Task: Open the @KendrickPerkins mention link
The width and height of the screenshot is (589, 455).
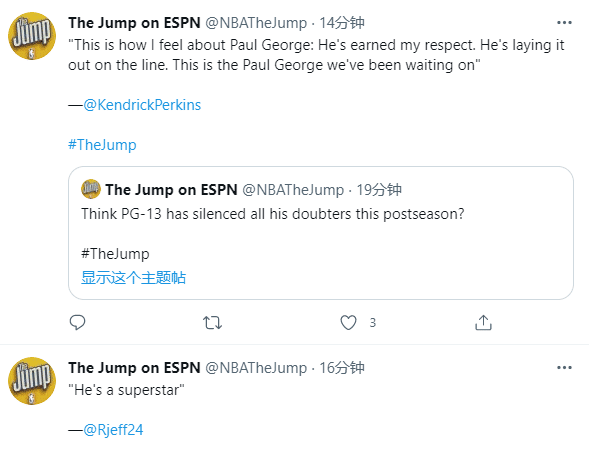Action: tap(142, 105)
